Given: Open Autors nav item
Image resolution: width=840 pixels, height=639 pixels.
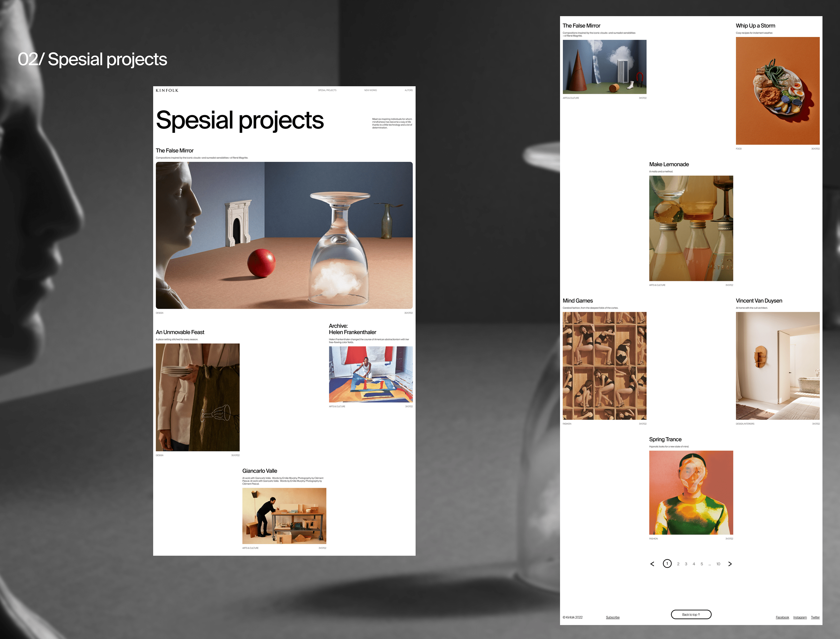Looking at the screenshot, I should pyautogui.click(x=409, y=91).
